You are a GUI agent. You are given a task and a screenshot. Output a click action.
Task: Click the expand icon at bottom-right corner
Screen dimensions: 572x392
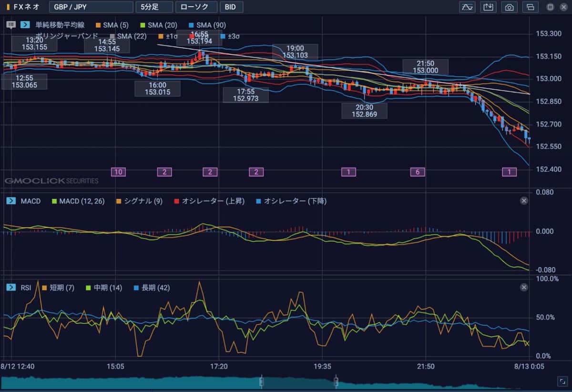562,381
